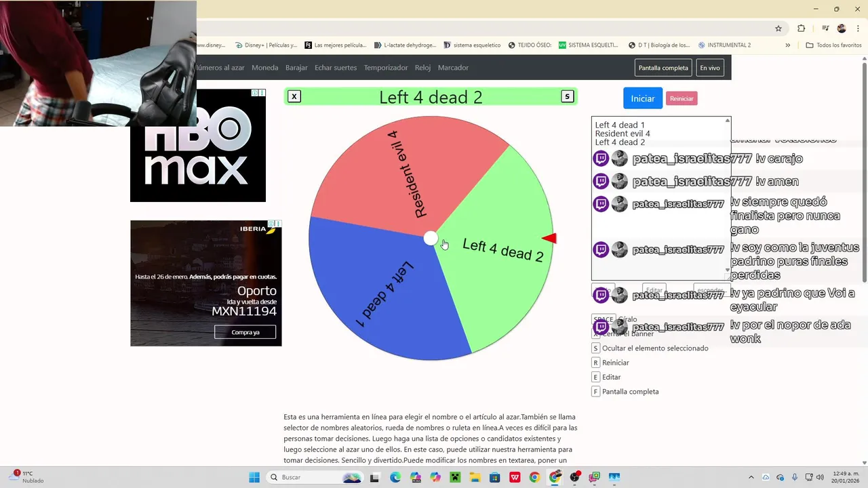
Task: Open Microsoft 365 app from the taskbar
Action: 416,477
